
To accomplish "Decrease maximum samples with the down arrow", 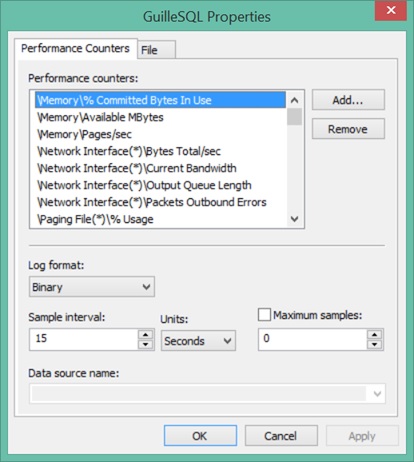I will click(x=375, y=344).
